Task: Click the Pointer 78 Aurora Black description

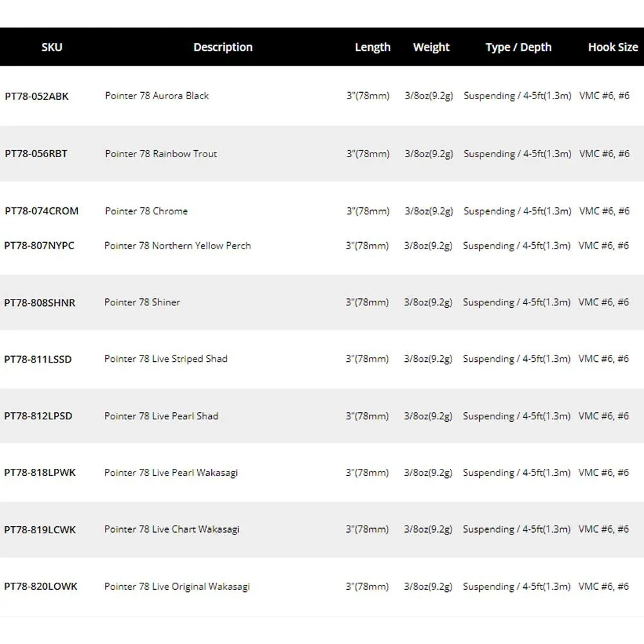Action: (157, 96)
